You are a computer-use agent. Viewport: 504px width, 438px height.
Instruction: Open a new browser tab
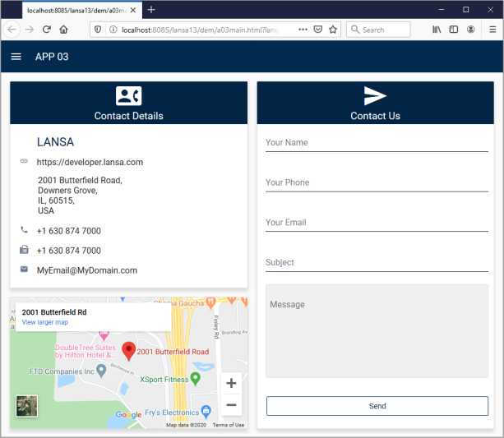pos(151,10)
